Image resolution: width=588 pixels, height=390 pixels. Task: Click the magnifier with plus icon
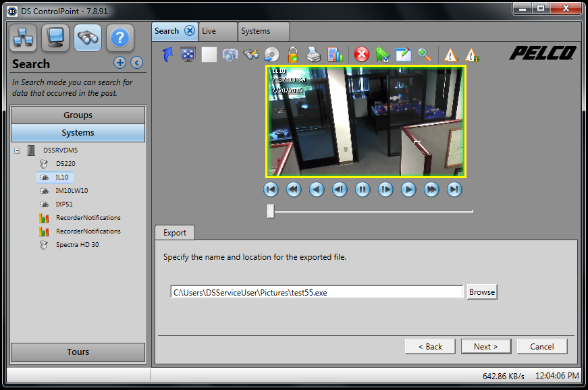425,55
